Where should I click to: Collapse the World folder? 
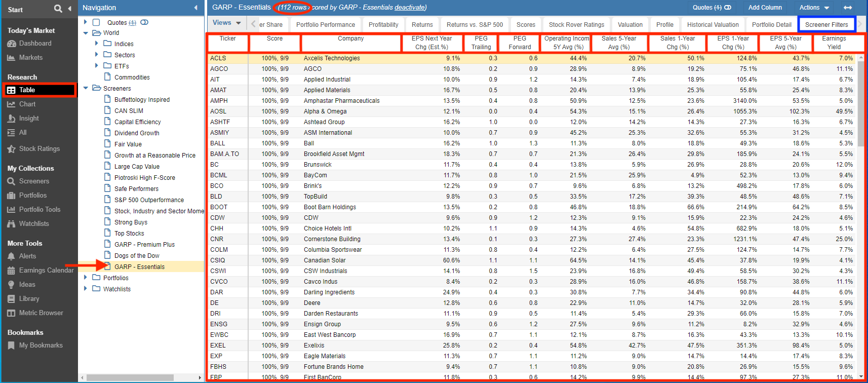pos(86,33)
